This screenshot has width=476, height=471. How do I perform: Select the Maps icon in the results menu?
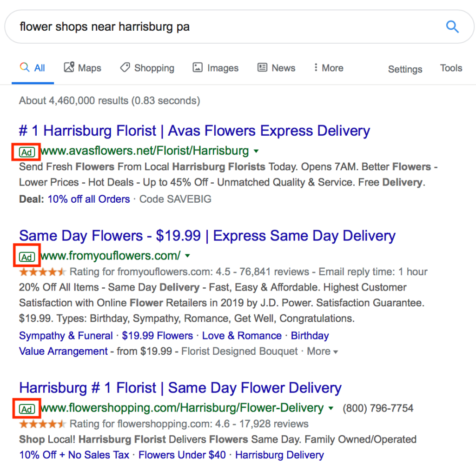point(68,67)
